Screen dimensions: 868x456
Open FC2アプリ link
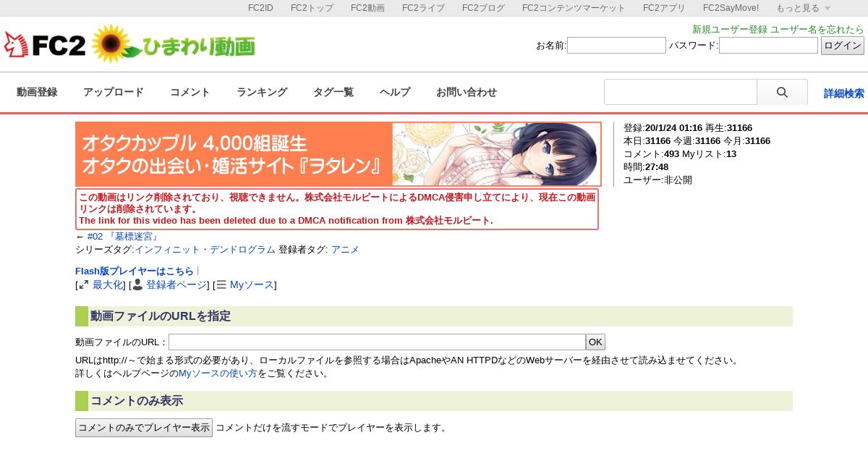click(664, 8)
